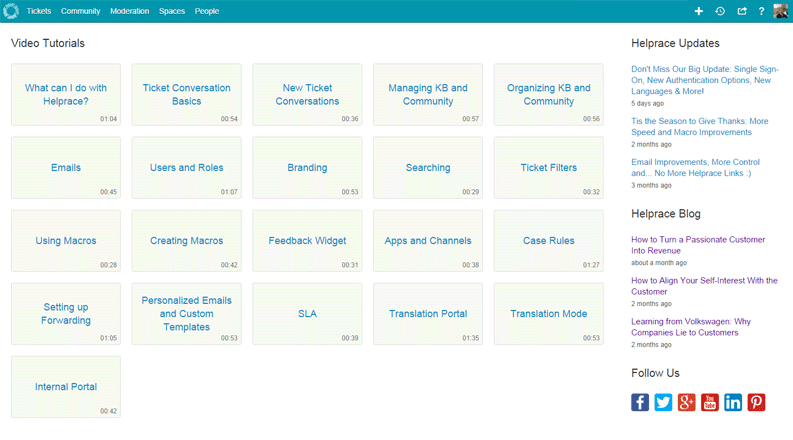Open 'Tis the Season to Give Thanks' update

pos(699,126)
